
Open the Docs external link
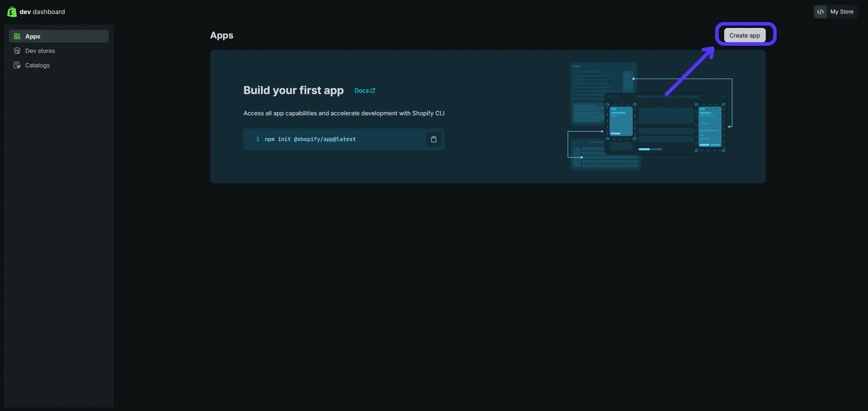click(x=365, y=90)
